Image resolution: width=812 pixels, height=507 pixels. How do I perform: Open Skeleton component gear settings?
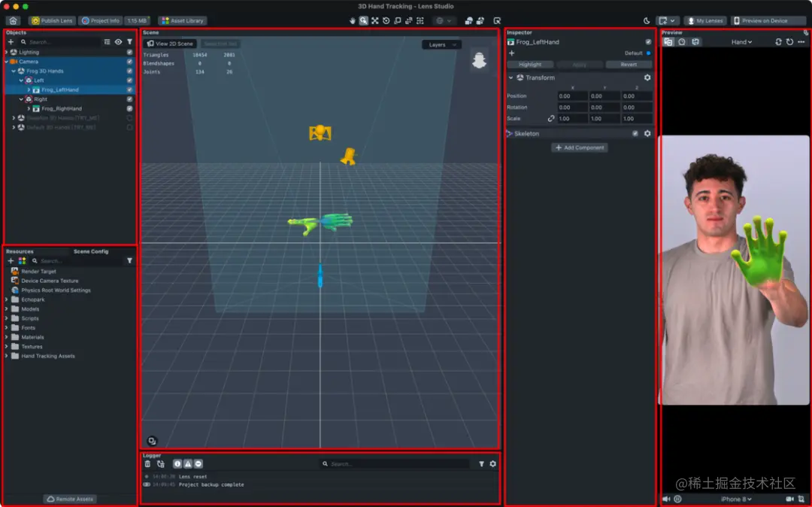click(x=647, y=134)
